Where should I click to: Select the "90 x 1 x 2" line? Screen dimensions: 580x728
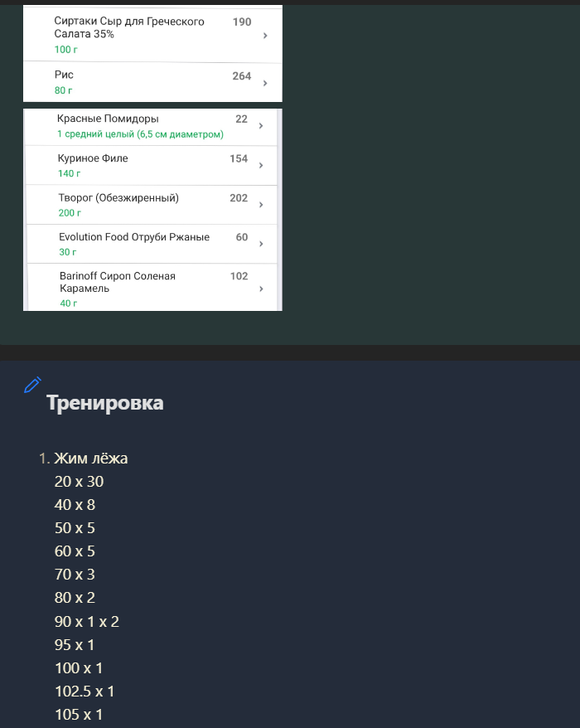click(x=87, y=621)
